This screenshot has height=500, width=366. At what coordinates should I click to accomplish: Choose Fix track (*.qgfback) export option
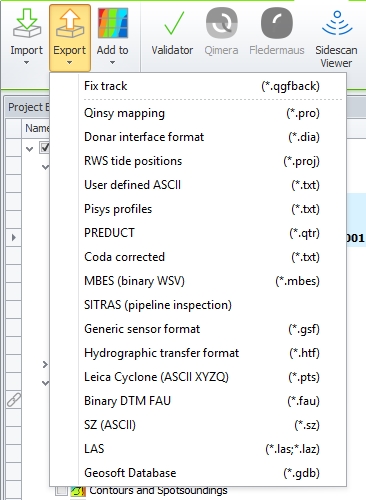(202, 86)
